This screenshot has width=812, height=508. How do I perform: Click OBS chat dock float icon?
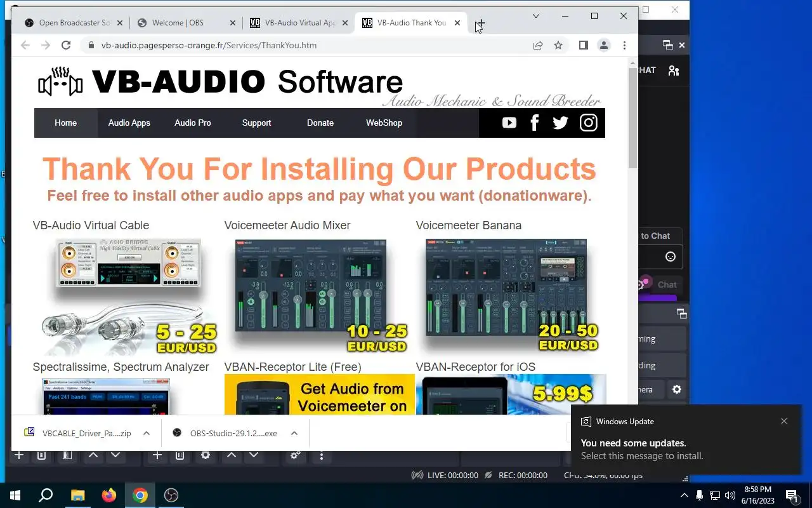667,45
